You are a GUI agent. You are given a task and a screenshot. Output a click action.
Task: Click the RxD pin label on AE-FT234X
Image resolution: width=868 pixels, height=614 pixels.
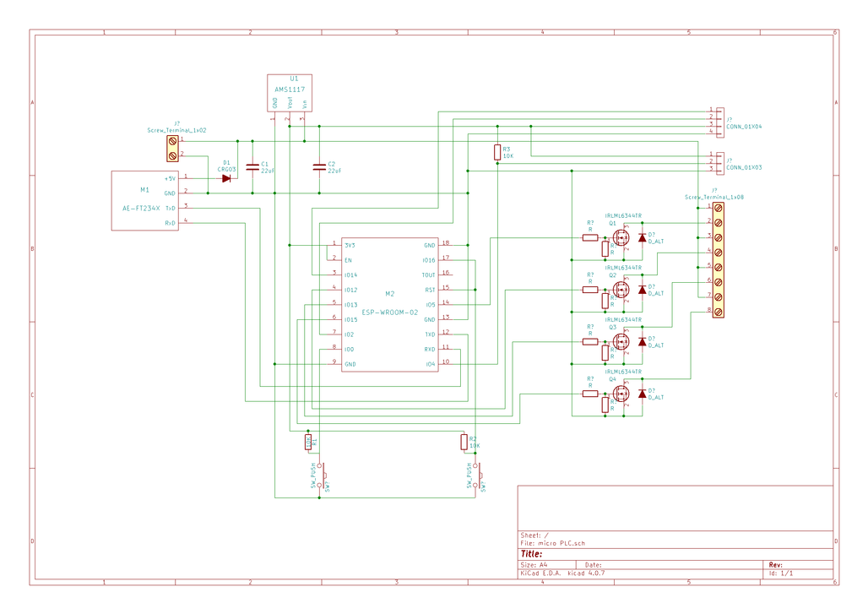tap(170, 223)
